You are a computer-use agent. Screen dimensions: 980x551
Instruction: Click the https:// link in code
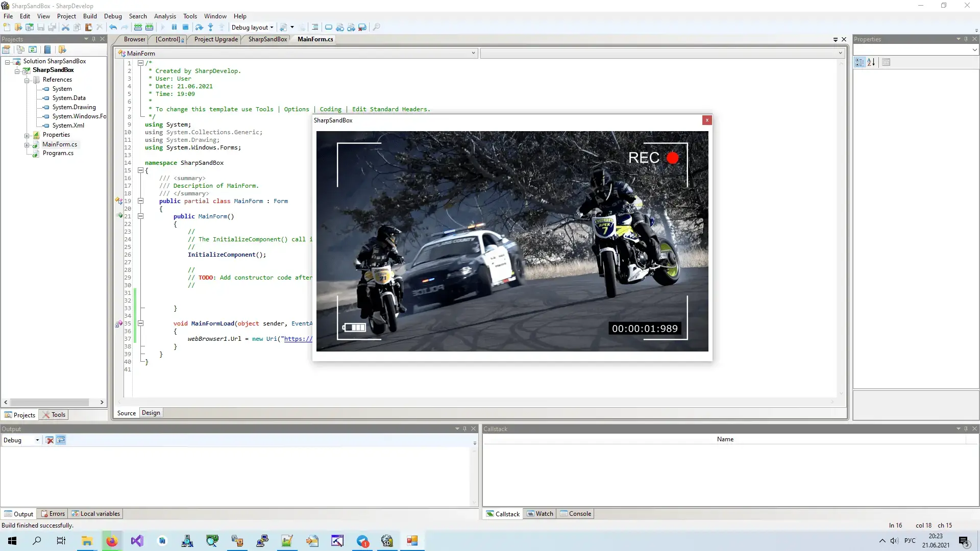298,339
